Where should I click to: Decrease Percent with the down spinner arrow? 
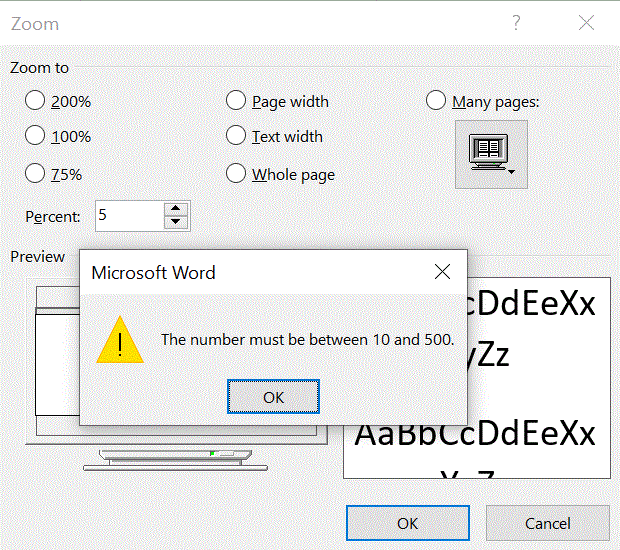point(176,222)
